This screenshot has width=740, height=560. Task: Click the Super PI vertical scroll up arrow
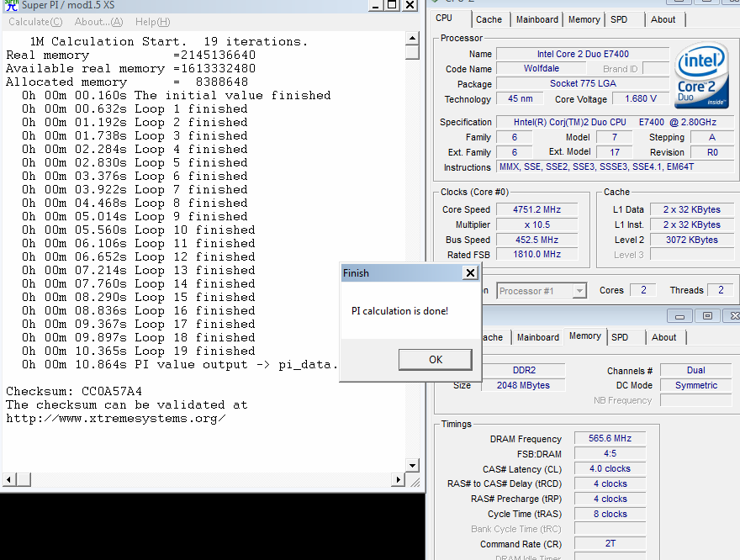[x=412, y=38]
